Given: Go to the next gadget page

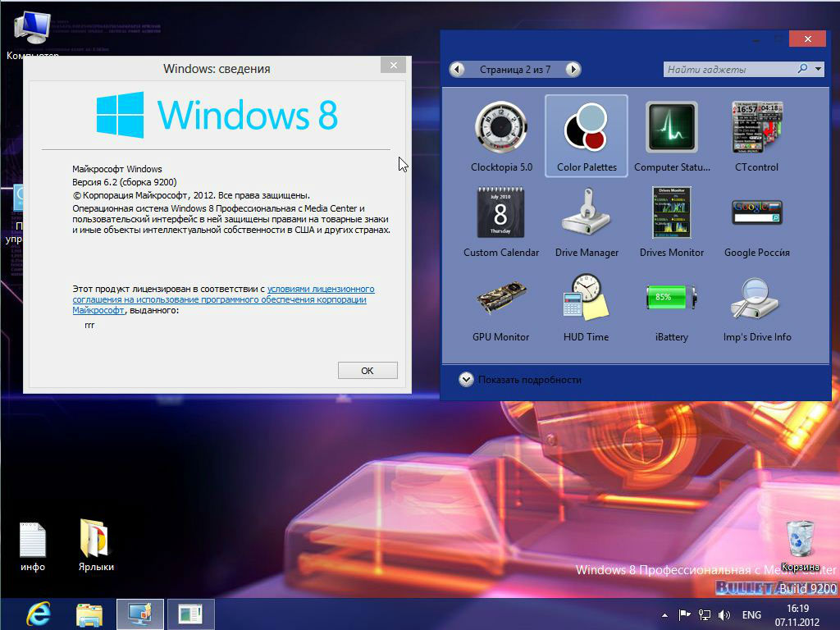Looking at the screenshot, I should 573,69.
